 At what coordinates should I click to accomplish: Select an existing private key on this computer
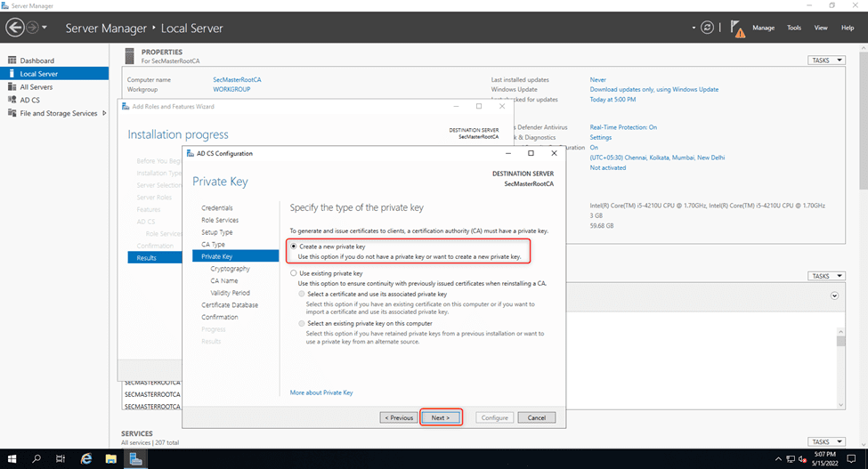click(302, 323)
